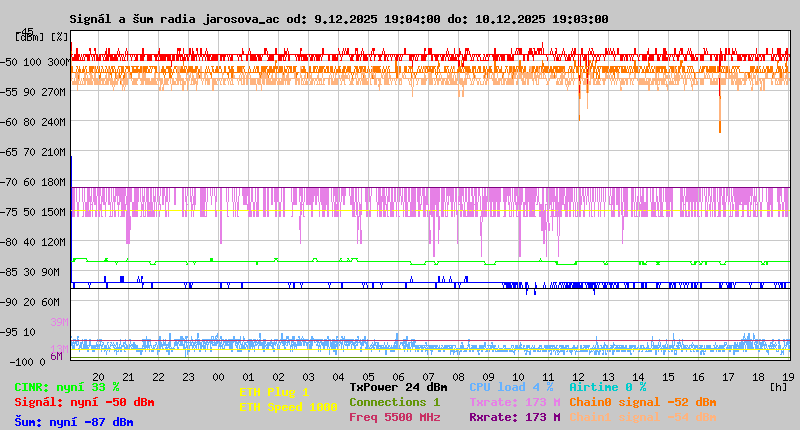Select the red Signál -50 dBm legend label

point(85,402)
